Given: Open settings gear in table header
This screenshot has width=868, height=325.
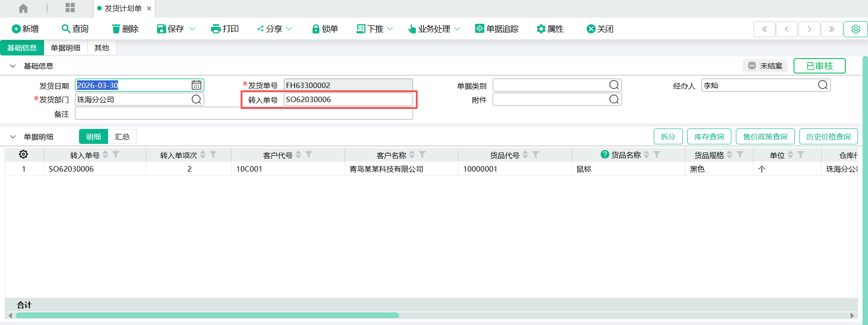Looking at the screenshot, I should click(23, 155).
